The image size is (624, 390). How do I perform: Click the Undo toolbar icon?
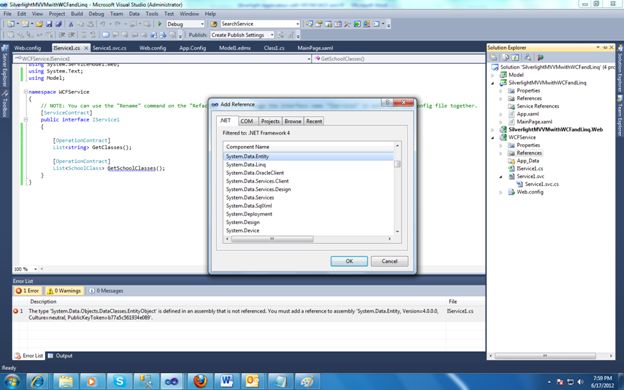pos(103,24)
